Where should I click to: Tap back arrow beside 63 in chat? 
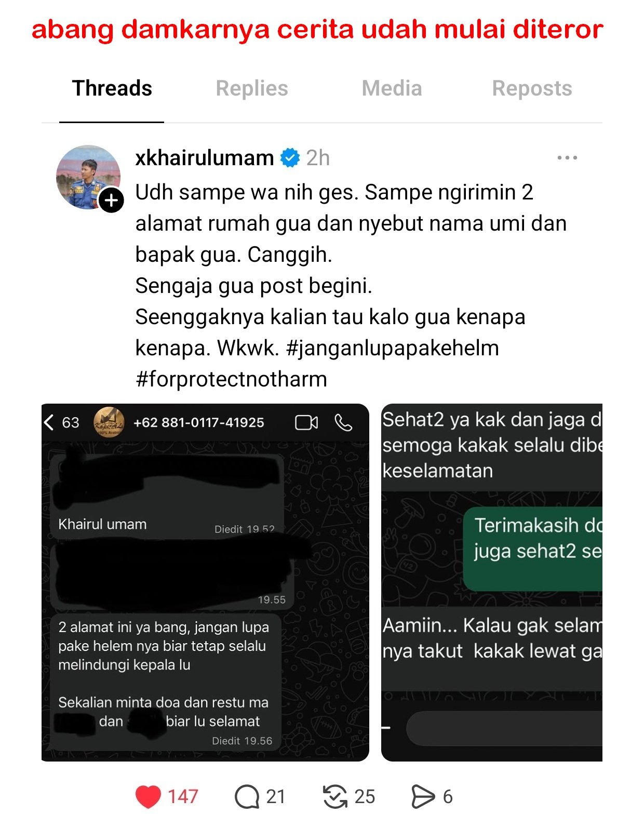(49, 422)
